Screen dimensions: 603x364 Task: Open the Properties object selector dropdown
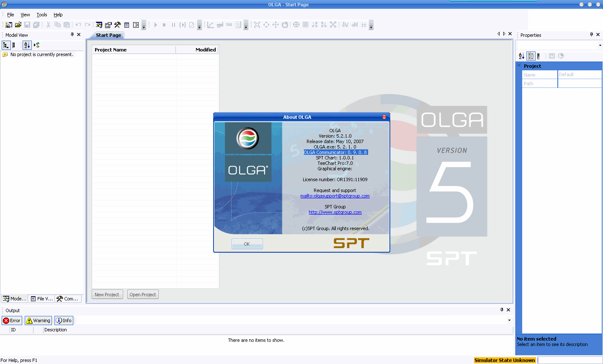[600, 45]
